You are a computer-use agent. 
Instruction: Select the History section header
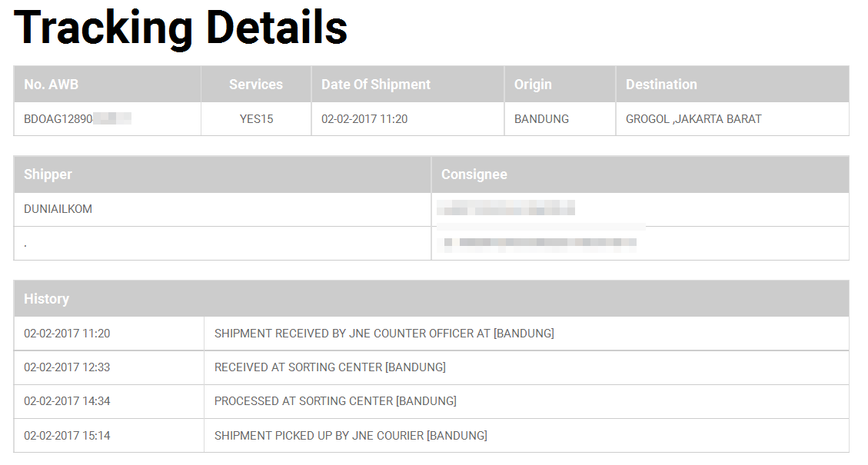(x=46, y=299)
